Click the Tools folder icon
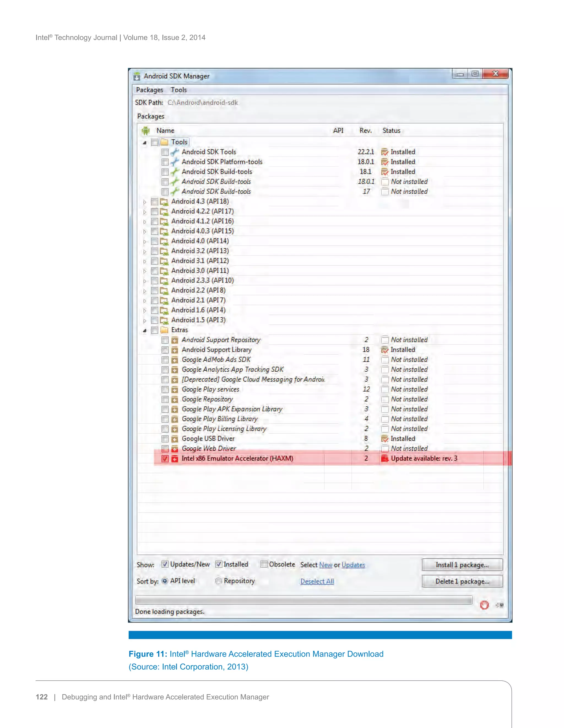This screenshot has height=728, width=564. pyautogui.click(x=164, y=142)
